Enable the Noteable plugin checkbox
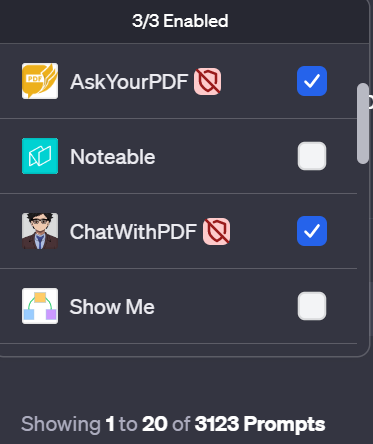Screen dimensions: 373x444 (x=312, y=156)
